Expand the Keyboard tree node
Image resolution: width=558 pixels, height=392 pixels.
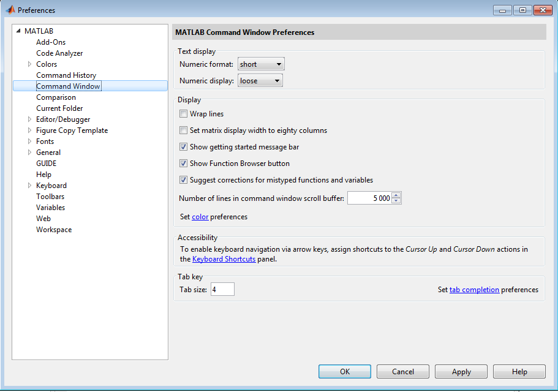tap(29, 186)
